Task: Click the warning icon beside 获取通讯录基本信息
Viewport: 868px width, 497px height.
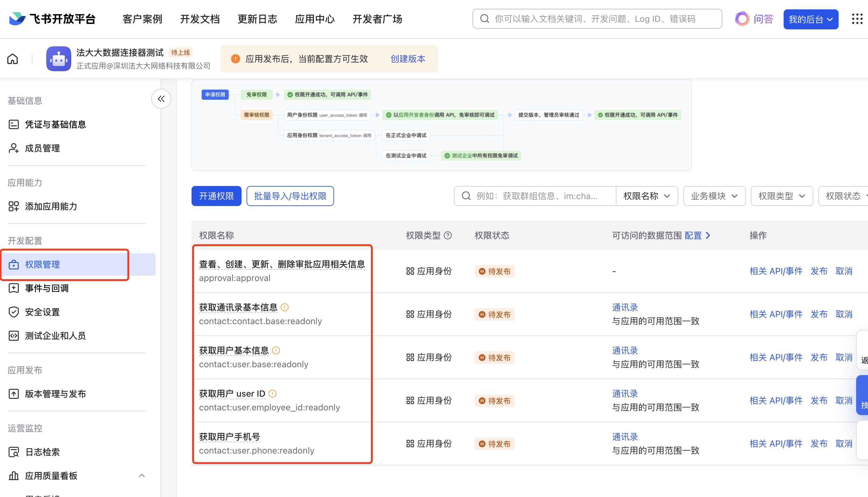Action: (x=285, y=307)
